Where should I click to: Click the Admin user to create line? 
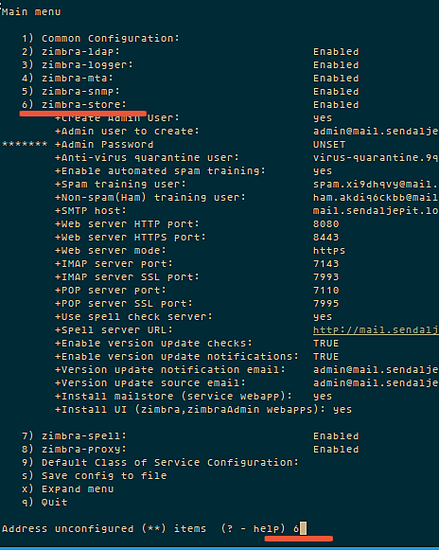click(x=247, y=131)
